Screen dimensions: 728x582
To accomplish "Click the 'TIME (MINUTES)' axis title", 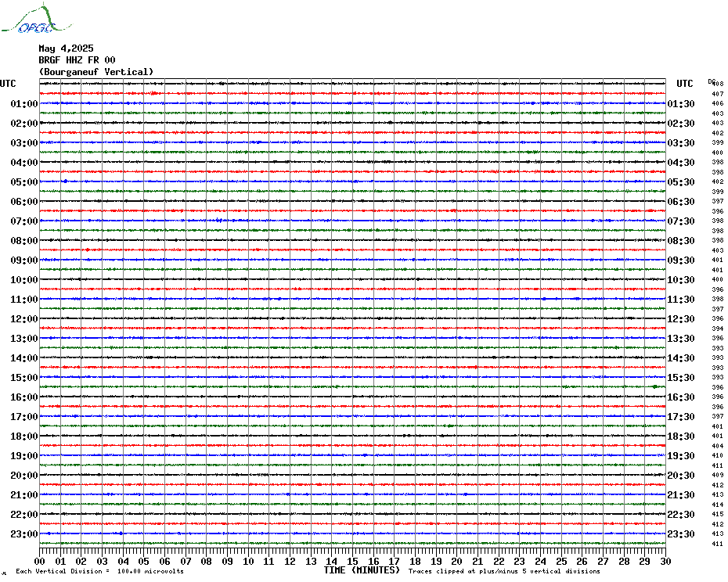I will pos(362,570).
